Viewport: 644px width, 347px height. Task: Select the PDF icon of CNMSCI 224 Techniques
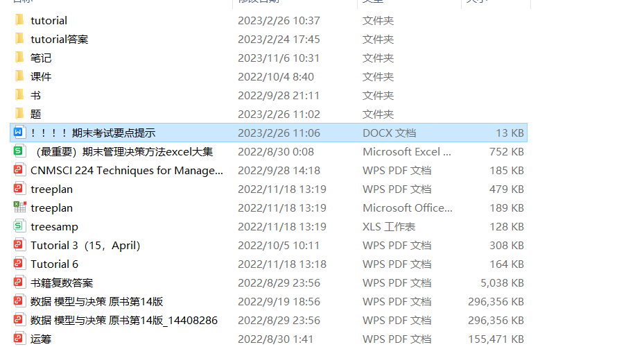[x=19, y=170]
